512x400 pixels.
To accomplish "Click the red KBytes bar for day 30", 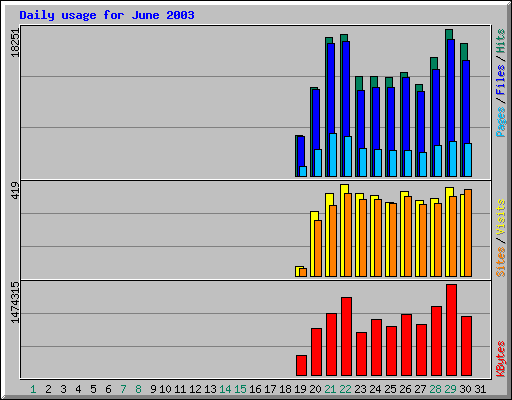I will click(x=466, y=346).
